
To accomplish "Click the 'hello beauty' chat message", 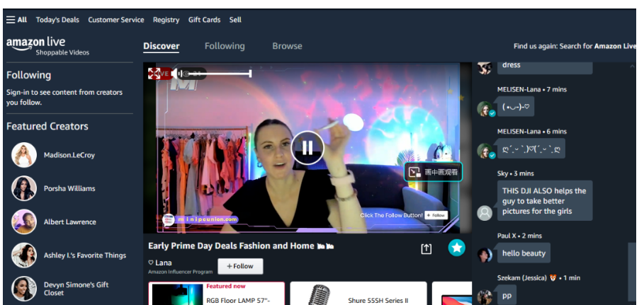I will coord(524,253).
